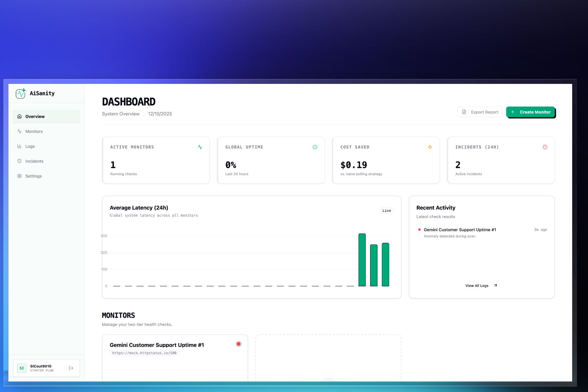Open the Gemini Customer Support Uptime #1 activity entry
Image resolution: width=588 pixels, height=392 pixels.
click(x=460, y=230)
